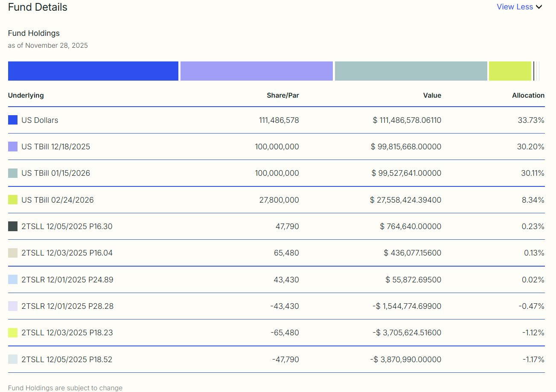Select the US TBill 01/15/2026 name
Screen dimensions: 556x392
coord(56,173)
